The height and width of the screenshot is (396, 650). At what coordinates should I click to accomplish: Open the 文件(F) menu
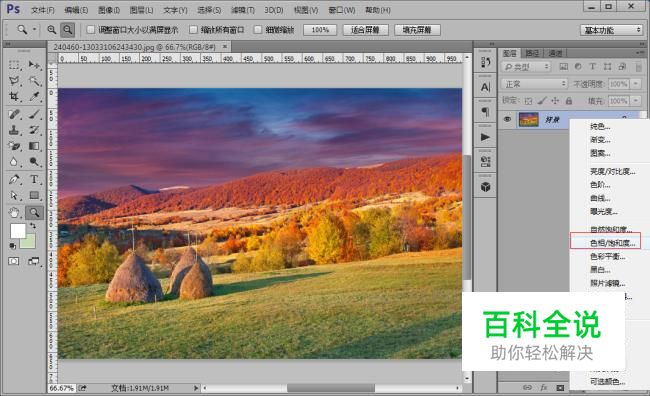[x=43, y=10]
